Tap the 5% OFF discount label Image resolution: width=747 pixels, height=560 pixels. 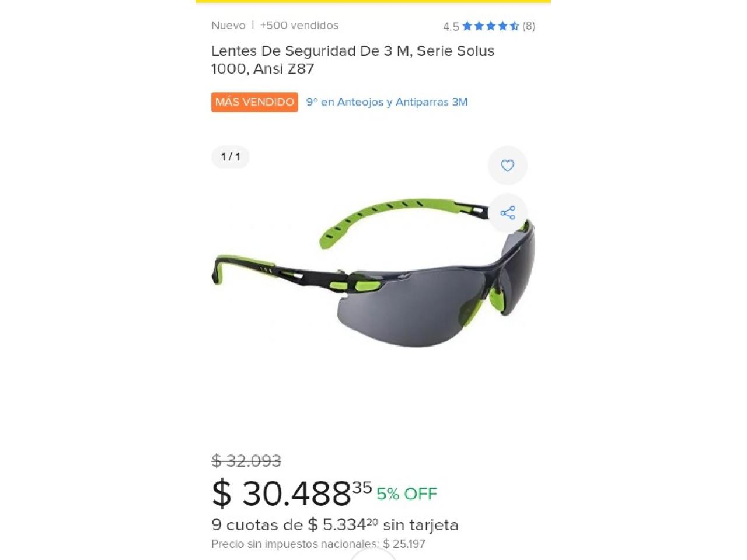[x=407, y=494]
